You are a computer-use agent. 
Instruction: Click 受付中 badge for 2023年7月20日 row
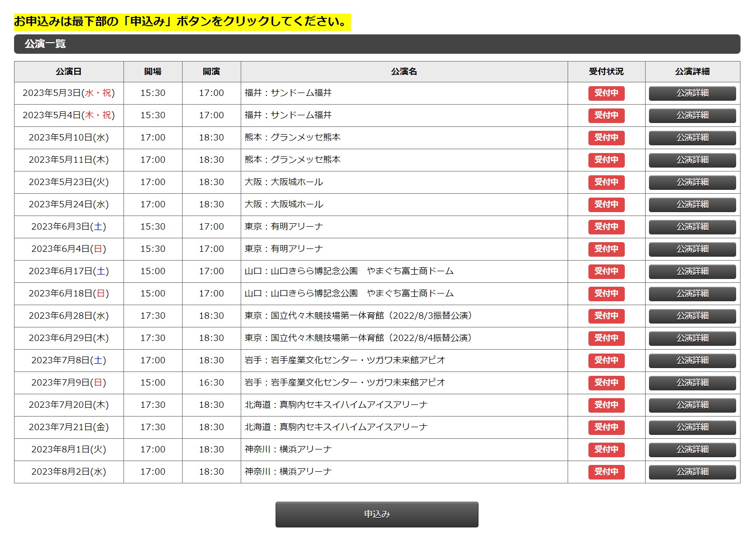(606, 405)
